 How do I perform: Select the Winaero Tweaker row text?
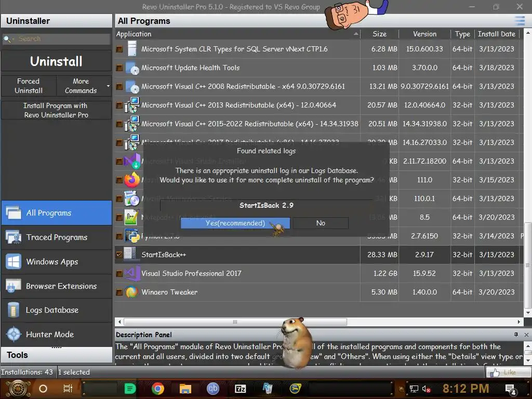click(169, 292)
